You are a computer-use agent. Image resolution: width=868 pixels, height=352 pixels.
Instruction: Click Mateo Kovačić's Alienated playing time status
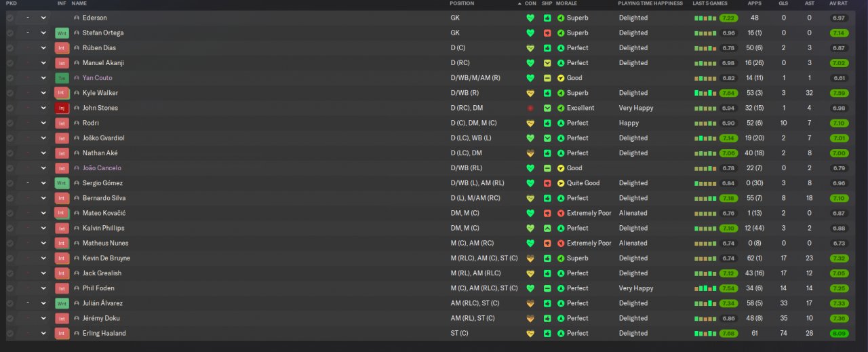click(x=633, y=213)
